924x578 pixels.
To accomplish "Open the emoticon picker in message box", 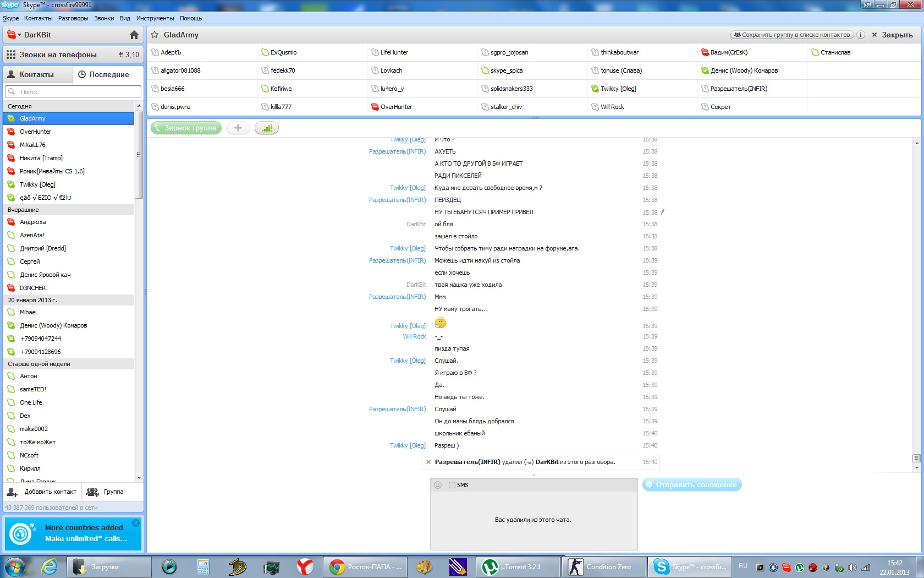I will coord(438,485).
